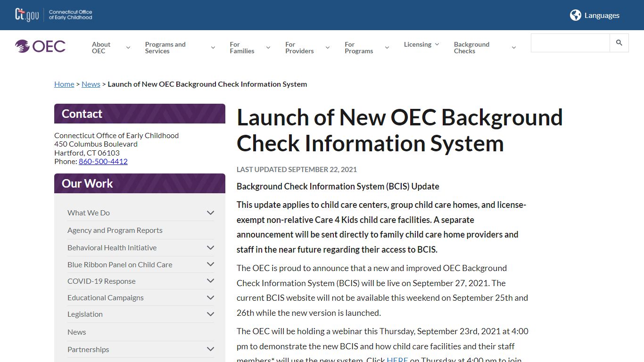The image size is (644, 362).
Task: Expand the Background Checks dropdown arrow
Action: tap(513, 48)
